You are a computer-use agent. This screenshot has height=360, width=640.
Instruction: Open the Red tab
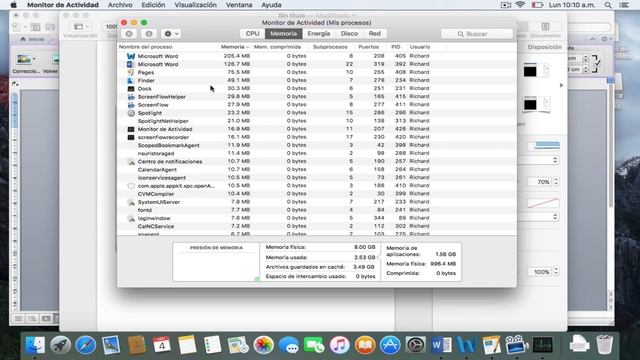click(x=375, y=33)
